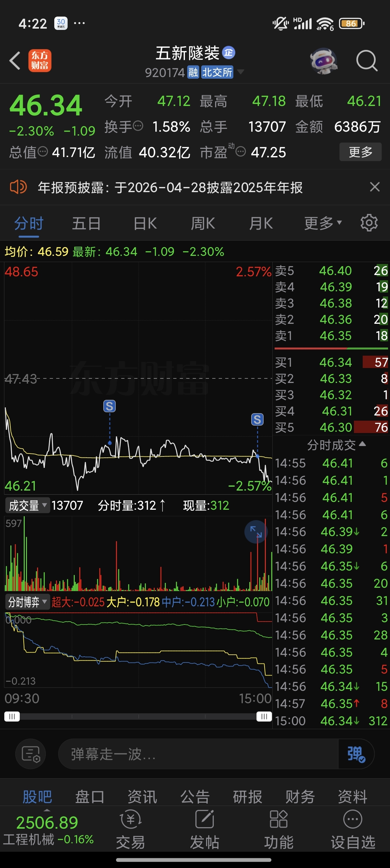The image size is (390, 868).
Task: Tap the notification badge in status bar
Action: click(61, 23)
